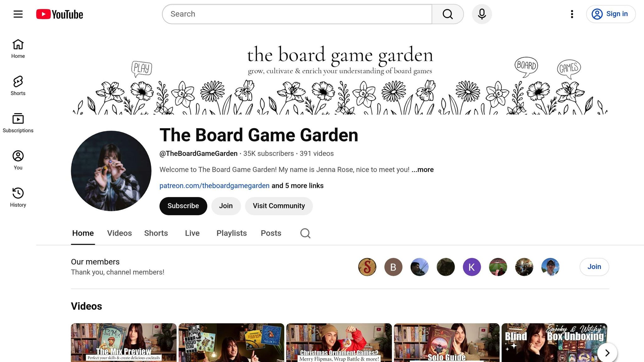Viewport: 644px width, 362px height.
Task: Click the violinist member avatar
Action: pyautogui.click(x=419, y=267)
